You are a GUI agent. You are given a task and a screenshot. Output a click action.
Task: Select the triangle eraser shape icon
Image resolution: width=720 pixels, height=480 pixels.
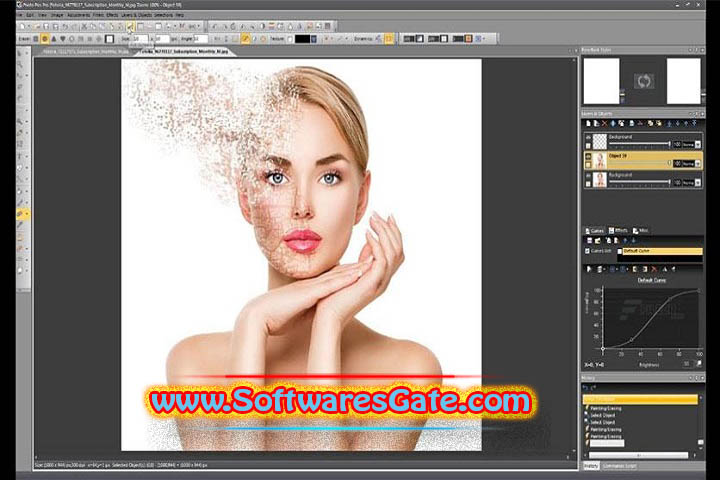tap(54, 39)
